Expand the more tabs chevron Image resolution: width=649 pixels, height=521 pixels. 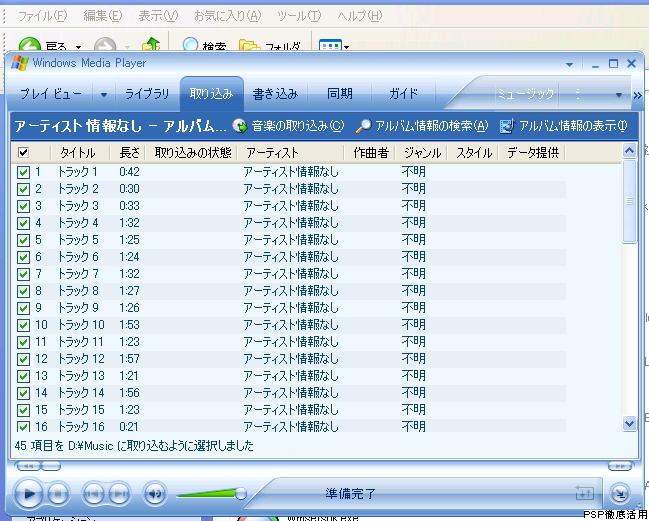tap(637, 96)
